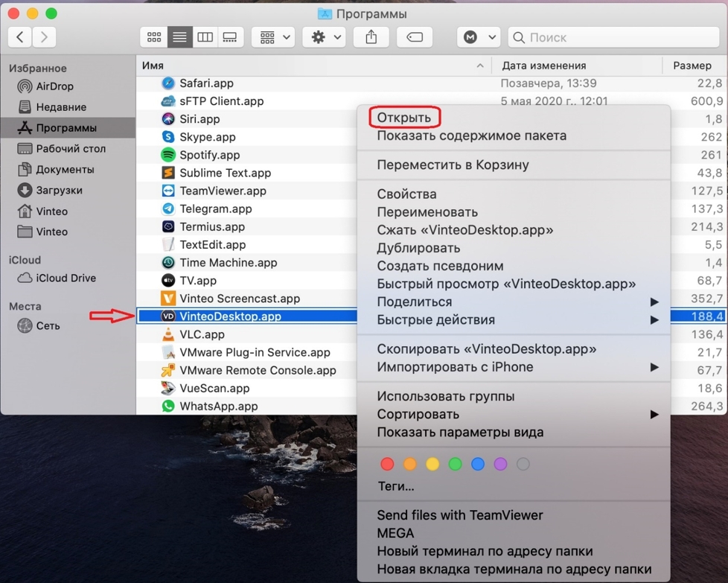
Task: Open the group-by dropdown in toolbar
Action: click(x=273, y=37)
